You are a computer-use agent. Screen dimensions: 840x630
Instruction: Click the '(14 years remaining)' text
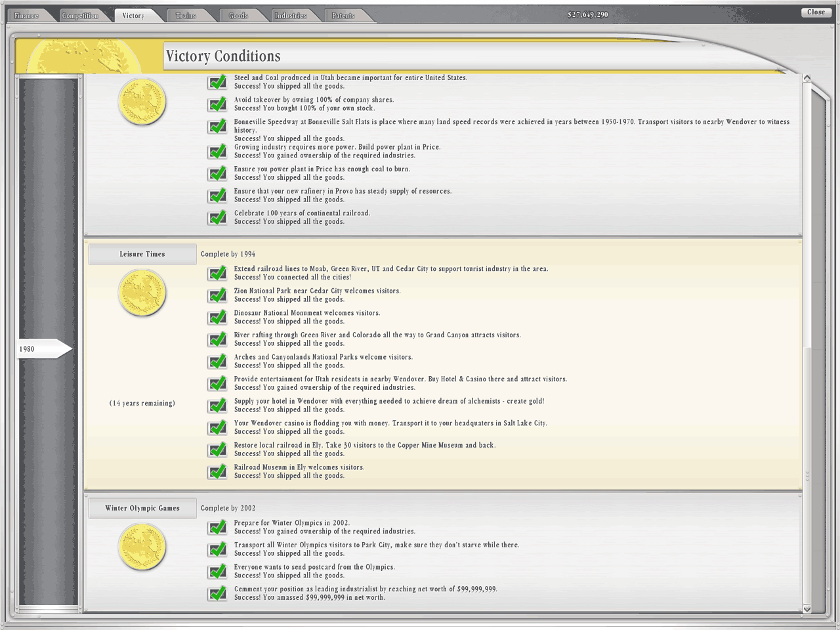point(142,404)
